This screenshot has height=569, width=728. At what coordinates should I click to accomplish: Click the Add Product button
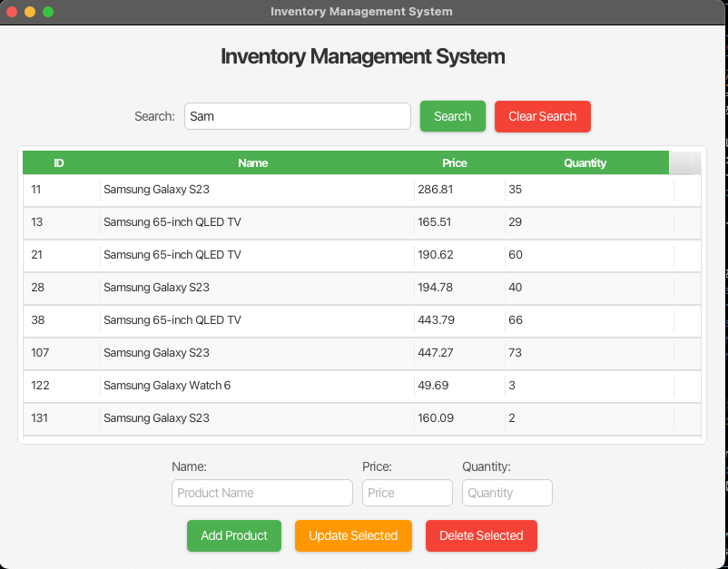(234, 535)
